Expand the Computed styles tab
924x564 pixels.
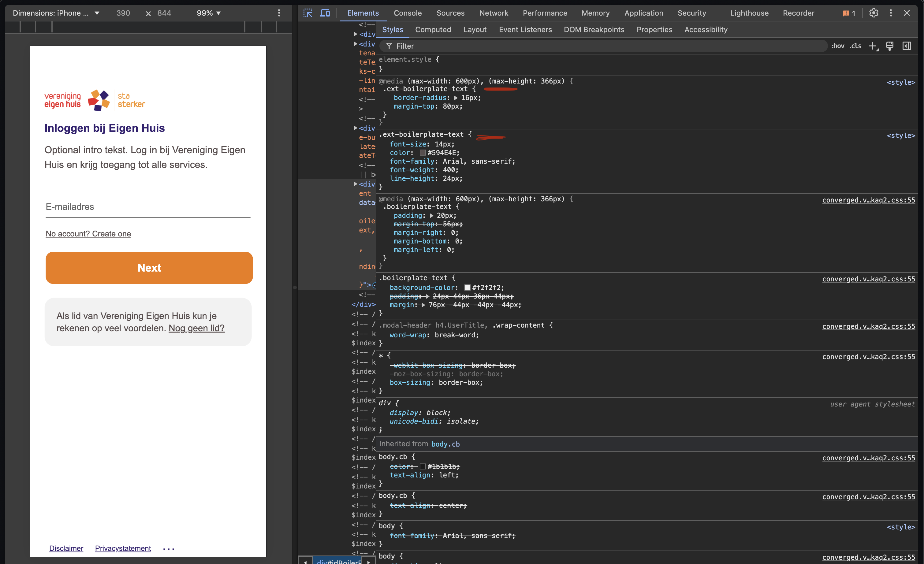(x=433, y=29)
